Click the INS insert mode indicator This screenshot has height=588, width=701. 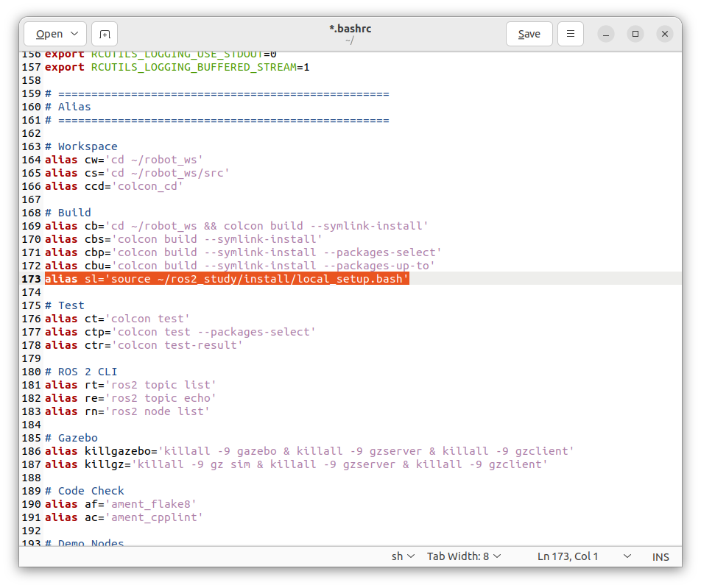point(661,556)
